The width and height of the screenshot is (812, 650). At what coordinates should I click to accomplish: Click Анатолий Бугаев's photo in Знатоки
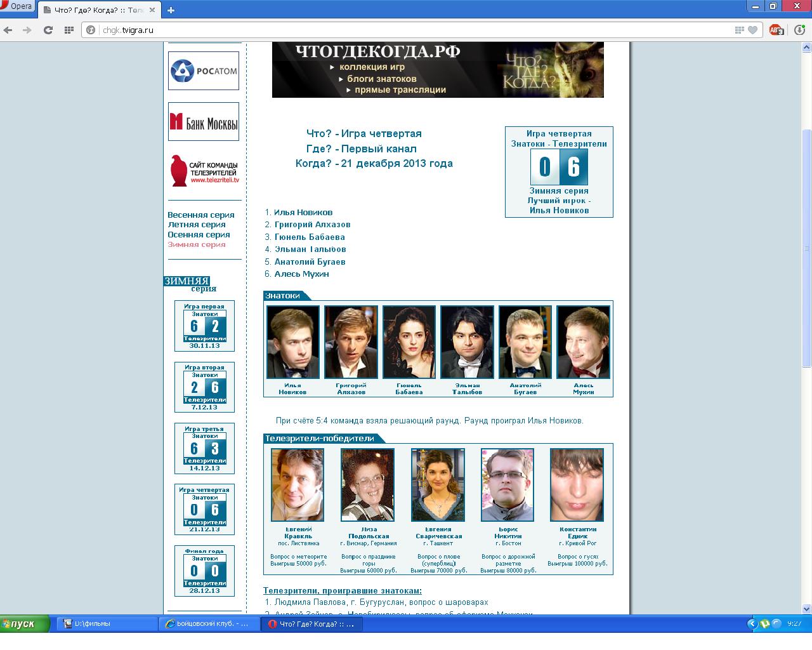tap(525, 342)
